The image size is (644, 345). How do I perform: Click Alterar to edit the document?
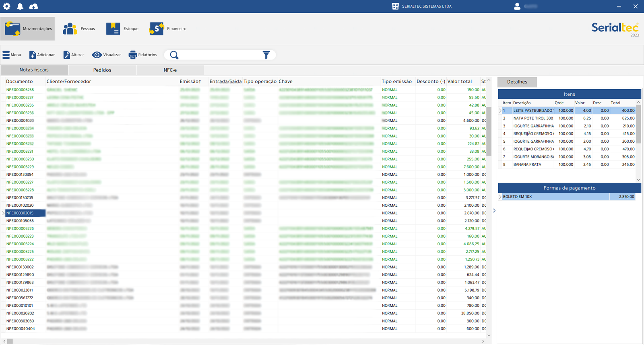[74, 55]
